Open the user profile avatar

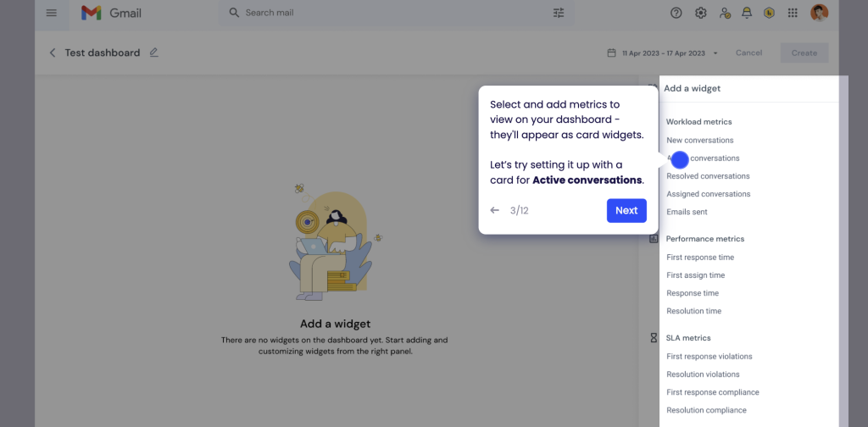pyautogui.click(x=819, y=13)
